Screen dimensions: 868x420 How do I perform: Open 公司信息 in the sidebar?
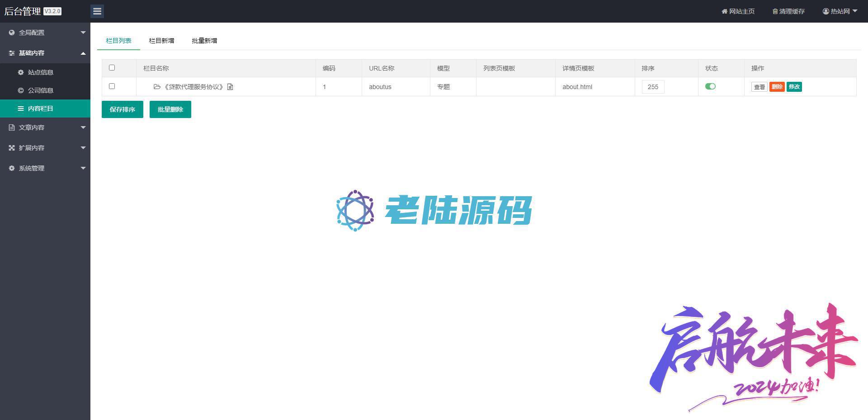pyautogui.click(x=45, y=90)
